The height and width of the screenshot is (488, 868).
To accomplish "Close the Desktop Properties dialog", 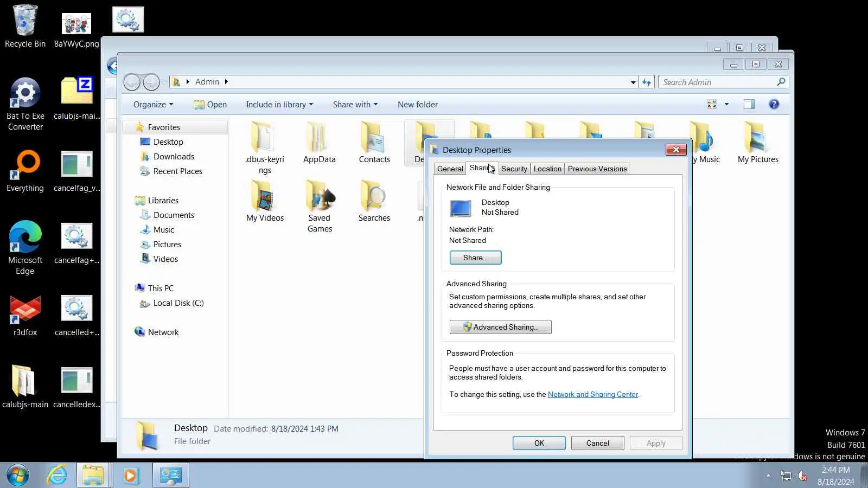I will pyautogui.click(x=676, y=150).
